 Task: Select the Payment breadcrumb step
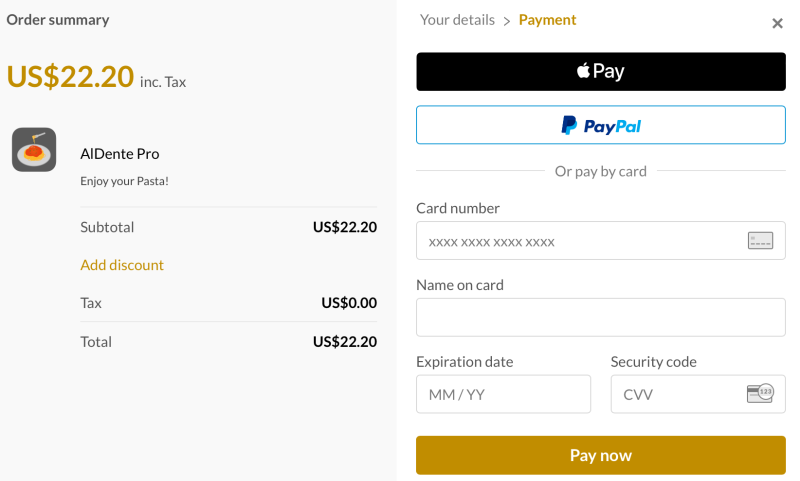coord(547,20)
